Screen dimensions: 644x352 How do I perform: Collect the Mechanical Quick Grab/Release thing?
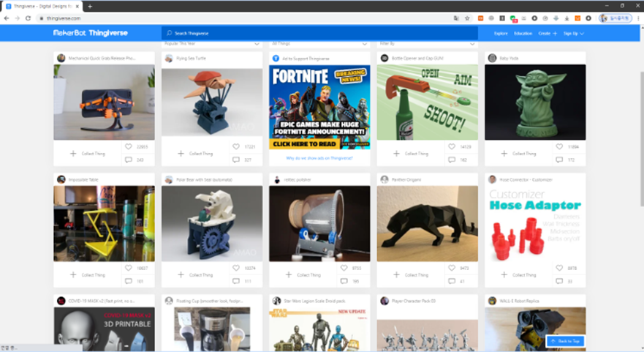click(88, 154)
